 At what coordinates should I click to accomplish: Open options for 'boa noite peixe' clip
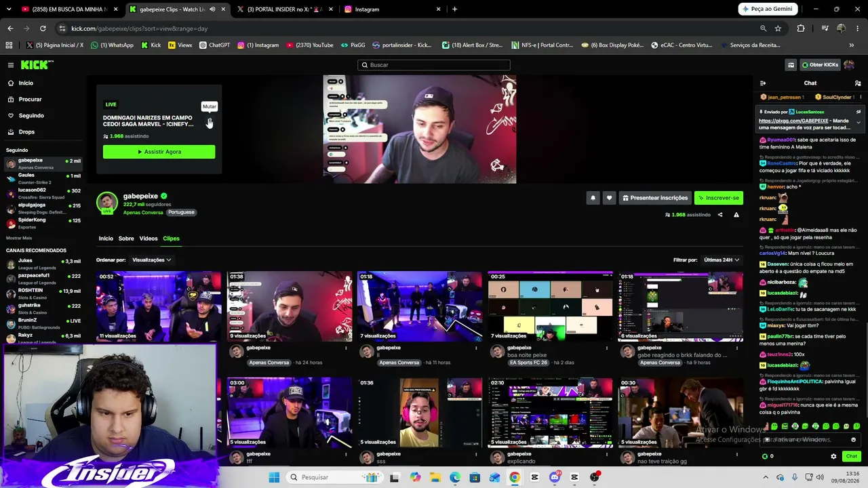tap(606, 348)
